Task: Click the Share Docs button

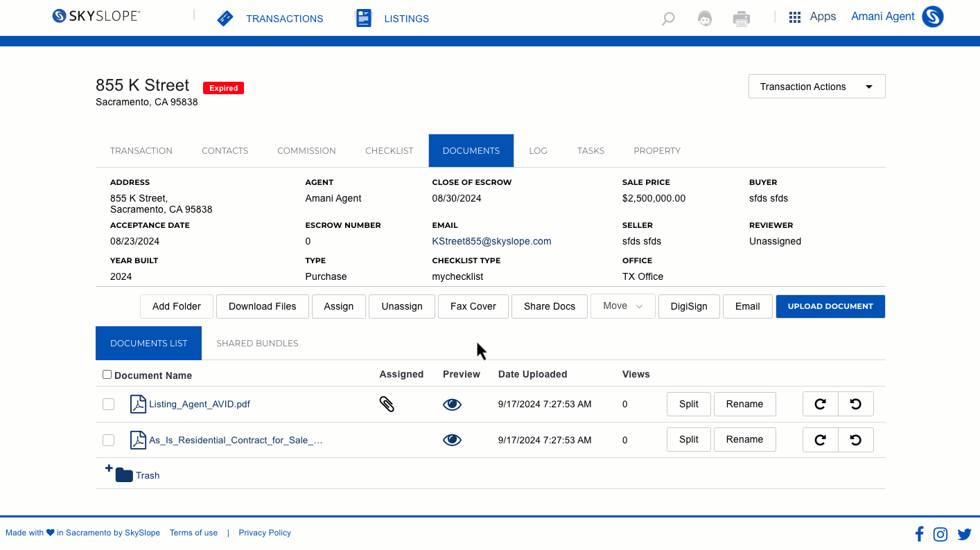Action: (x=550, y=306)
